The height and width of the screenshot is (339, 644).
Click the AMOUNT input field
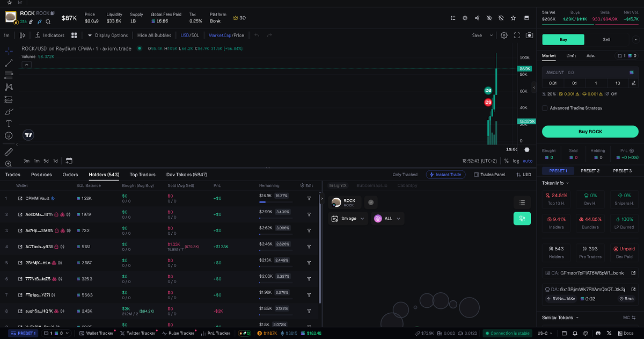point(590,72)
